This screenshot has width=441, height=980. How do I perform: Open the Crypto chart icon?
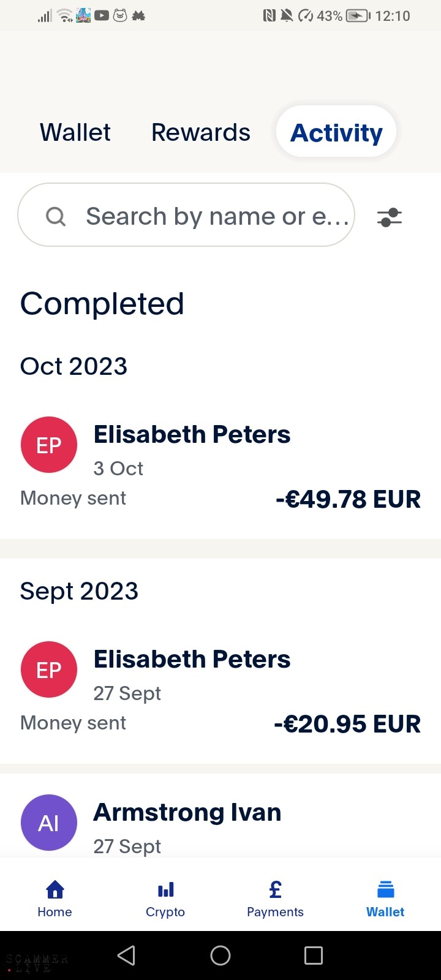pyautogui.click(x=165, y=889)
